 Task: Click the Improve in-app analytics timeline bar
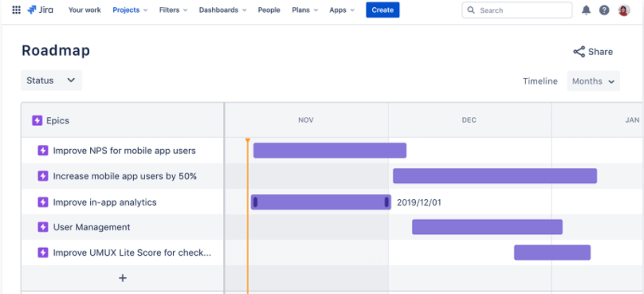[x=320, y=202]
